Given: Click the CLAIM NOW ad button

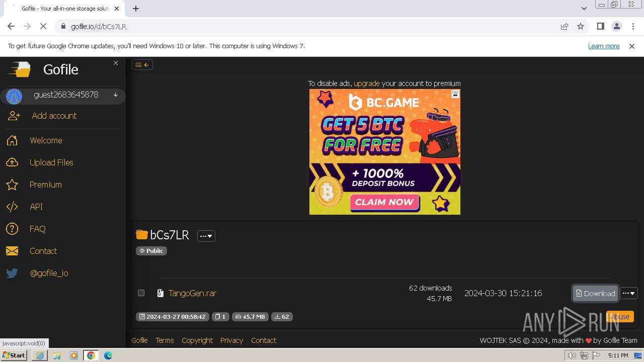Looking at the screenshot, I should (x=385, y=202).
